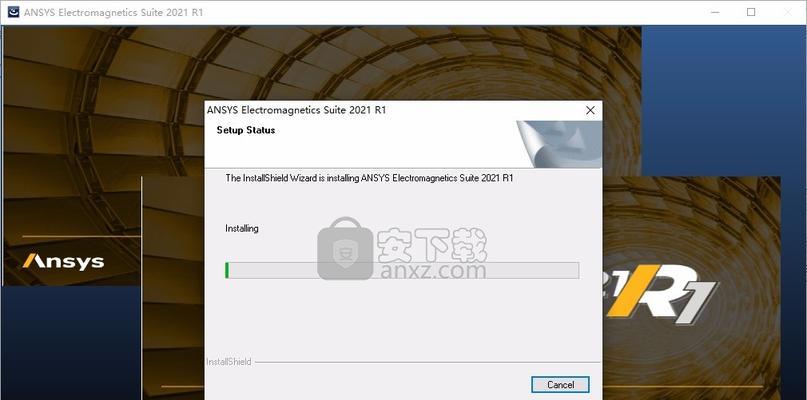Screen dimensions: 807x400
Task: Select the setup dialog's title bar
Action: click(393, 110)
